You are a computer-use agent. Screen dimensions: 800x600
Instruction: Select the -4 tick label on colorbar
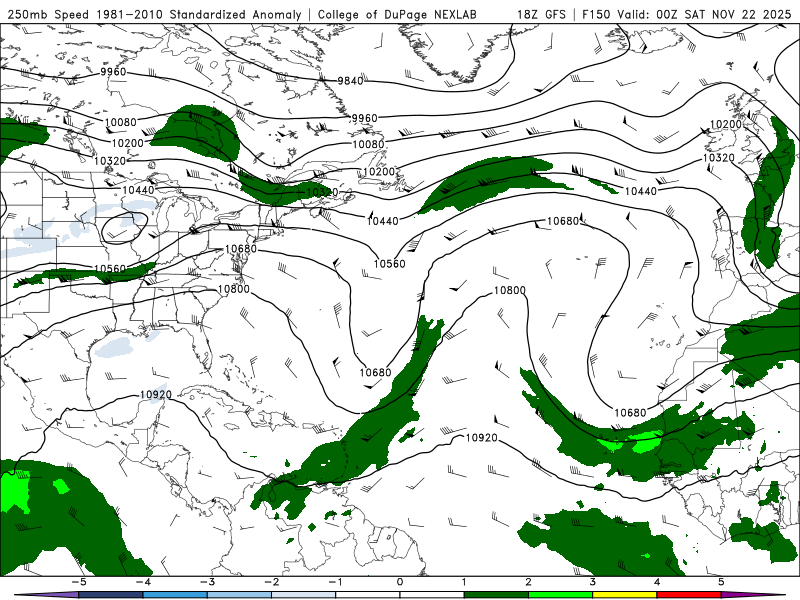click(143, 582)
